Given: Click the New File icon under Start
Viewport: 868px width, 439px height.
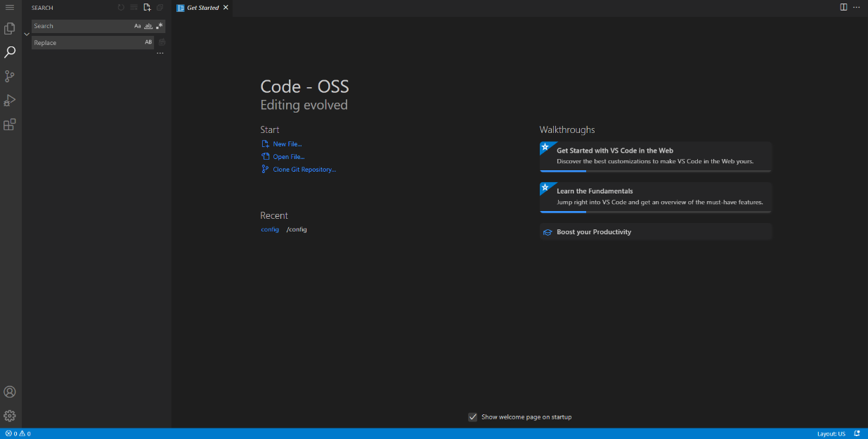Looking at the screenshot, I should coord(265,144).
